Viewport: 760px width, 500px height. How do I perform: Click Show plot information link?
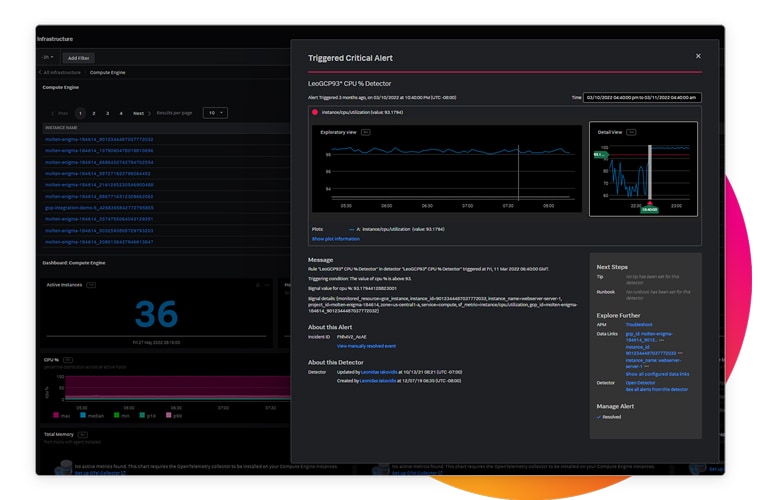335,239
